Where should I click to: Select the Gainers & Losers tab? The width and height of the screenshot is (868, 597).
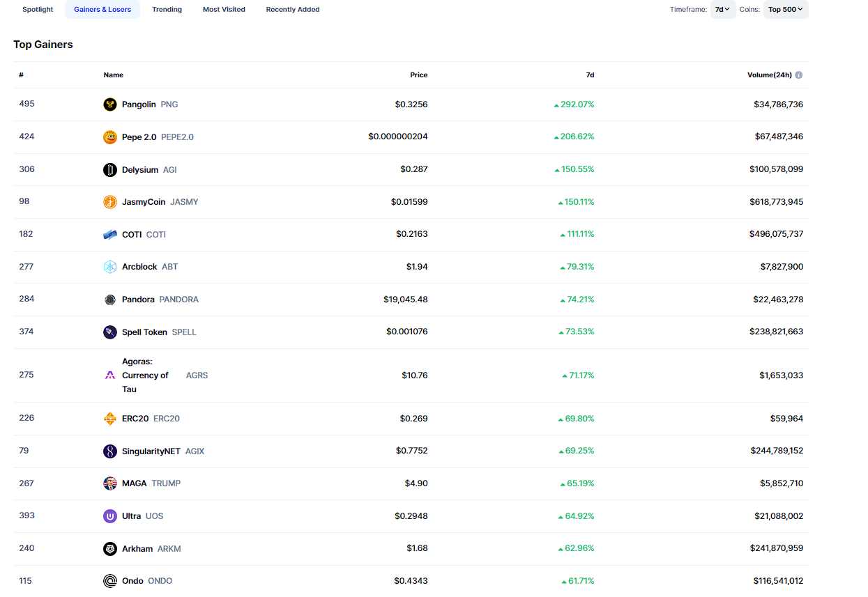coord(102,10)
